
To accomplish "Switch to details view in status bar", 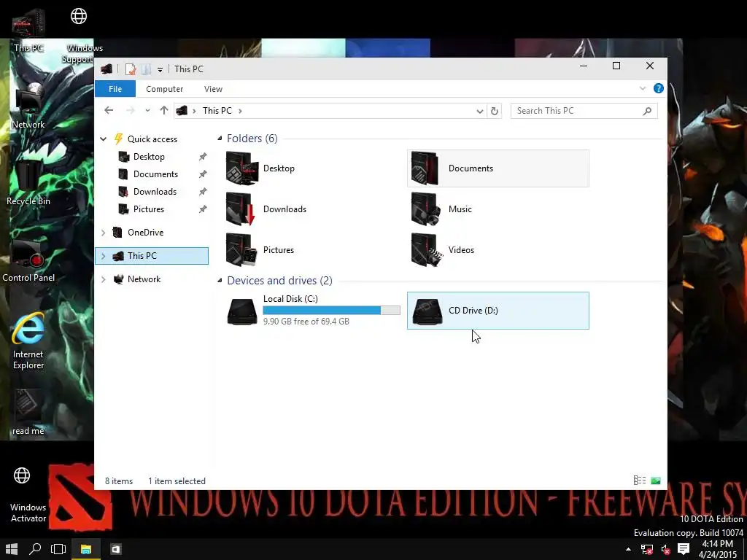I will [x=639, y=481].
